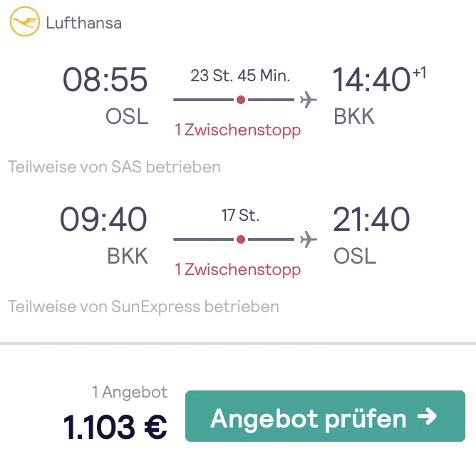Click the 21:40 return arrival time

[x=371, y=219]
